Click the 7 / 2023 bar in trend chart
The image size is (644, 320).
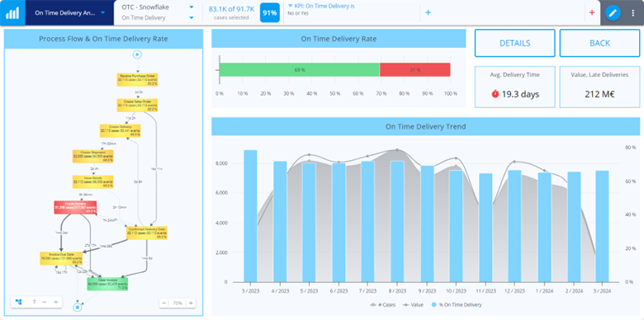click(x=368, y=222)
